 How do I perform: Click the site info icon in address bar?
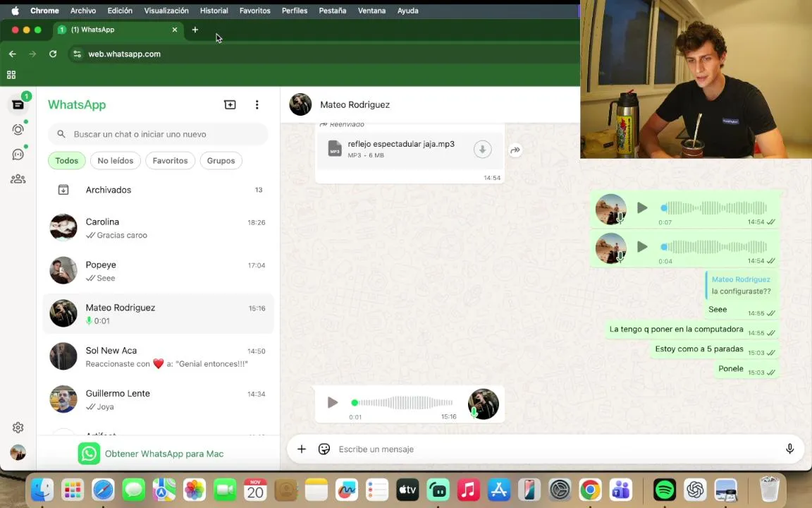coord(77,54)
